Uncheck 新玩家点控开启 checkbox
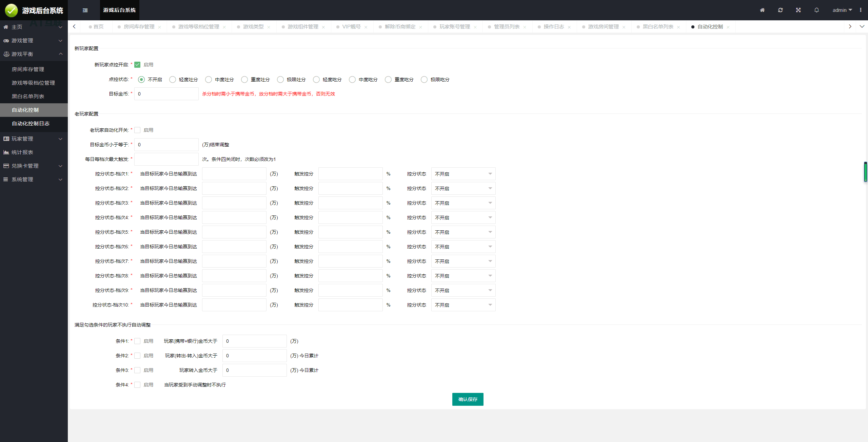Screen dimensions: 868x442 click(137, 65)
